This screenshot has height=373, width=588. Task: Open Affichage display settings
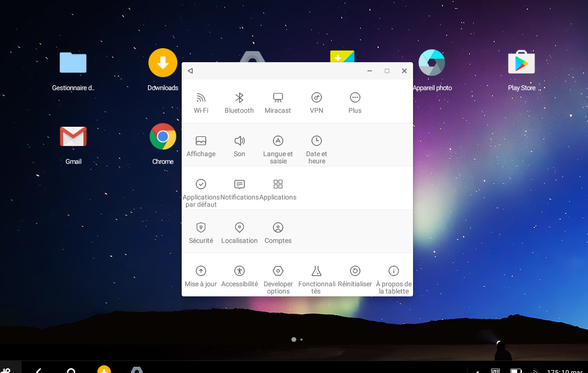point(201,146)
